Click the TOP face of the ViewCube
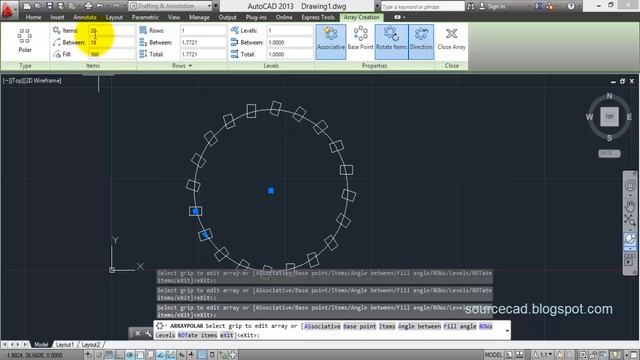 coord(609,117)
